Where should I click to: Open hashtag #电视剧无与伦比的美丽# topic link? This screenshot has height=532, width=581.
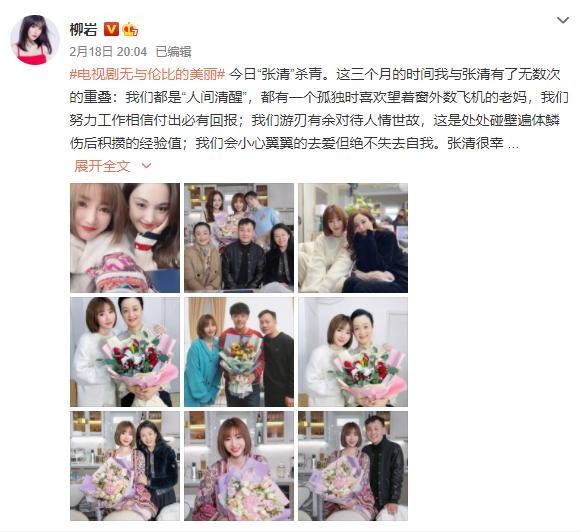(x=147, y=74)
